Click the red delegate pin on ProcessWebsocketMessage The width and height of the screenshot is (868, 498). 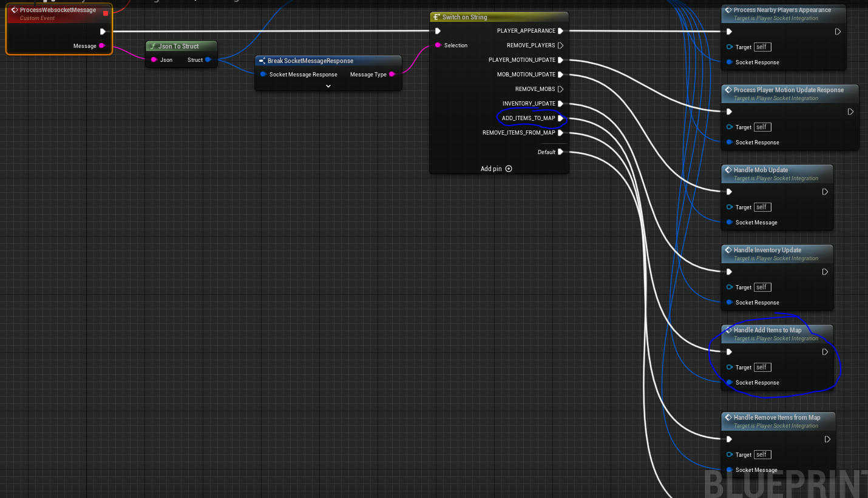point(106,13)
